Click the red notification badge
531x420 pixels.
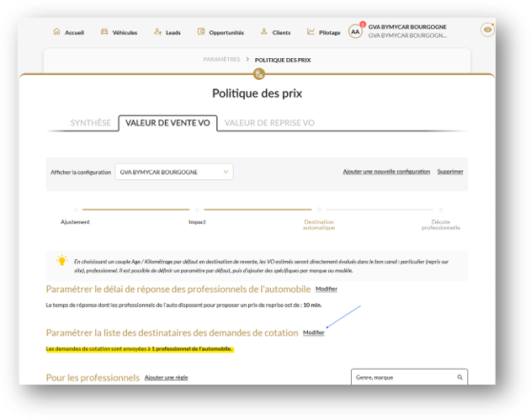pyautogui.click(x=363, y=24)
